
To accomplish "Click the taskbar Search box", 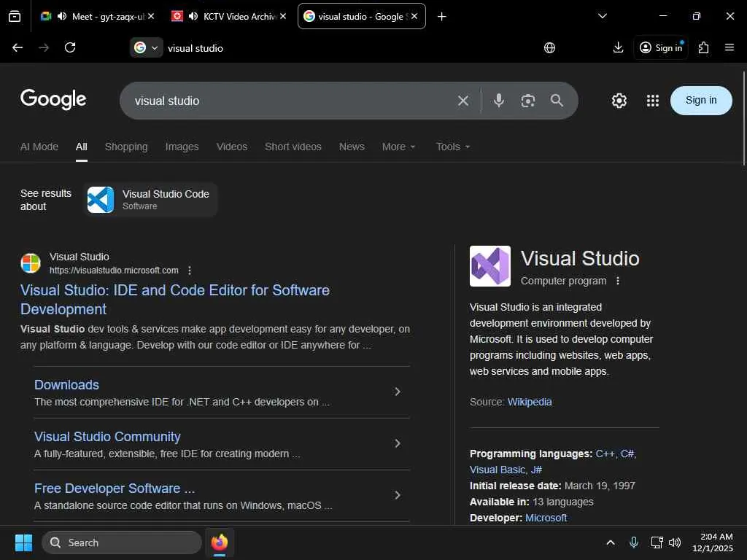I will click(x=122, y=542).
